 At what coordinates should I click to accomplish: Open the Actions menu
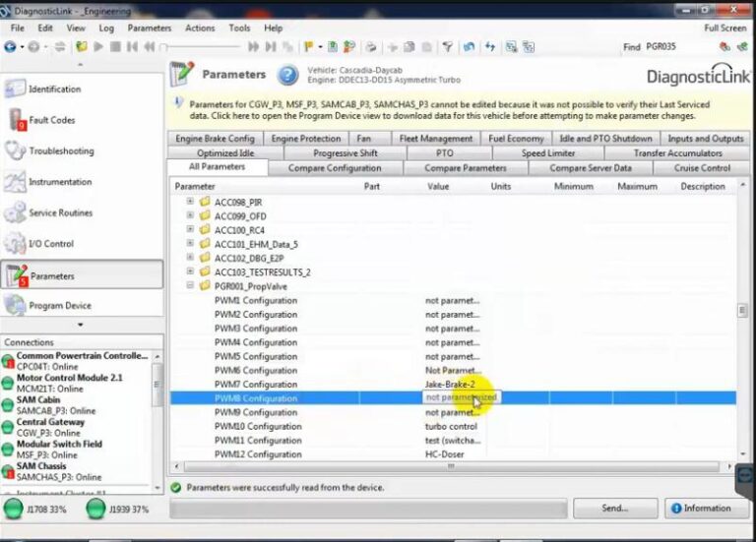200,28
